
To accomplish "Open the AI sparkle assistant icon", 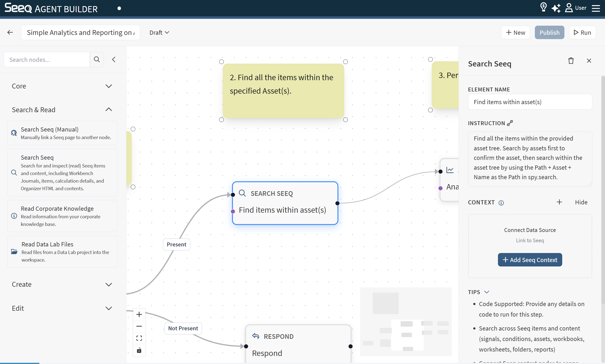I will (556, 8).
